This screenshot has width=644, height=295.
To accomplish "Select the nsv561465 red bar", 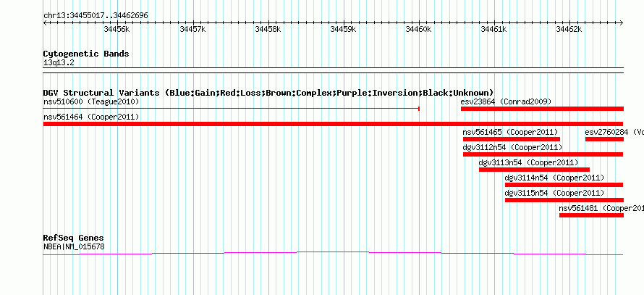I will click(x=512, y=139).
